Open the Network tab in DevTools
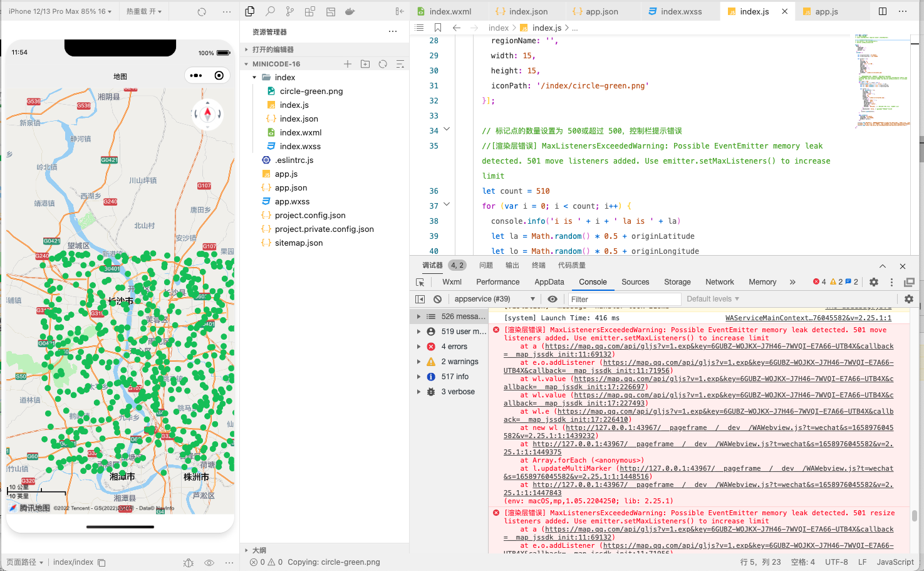 tap(720, 282)
